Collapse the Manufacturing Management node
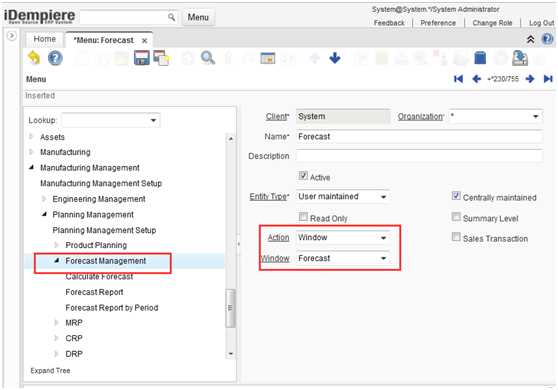 pos(31,167)
